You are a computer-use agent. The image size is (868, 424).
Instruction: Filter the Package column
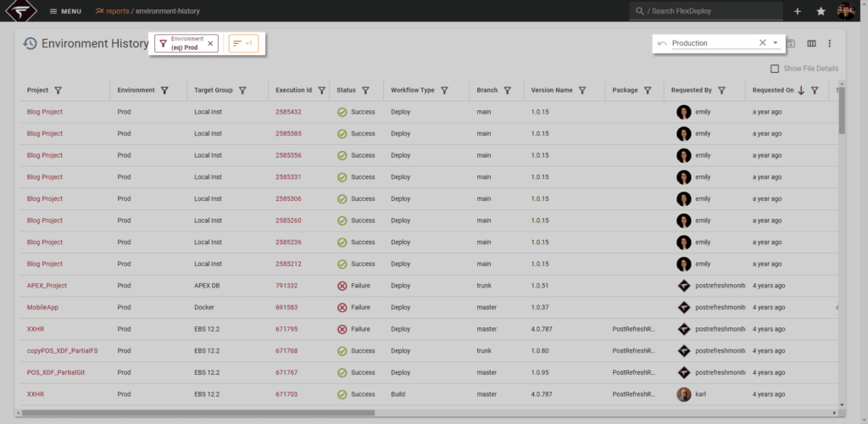click(x=648, y=90)
